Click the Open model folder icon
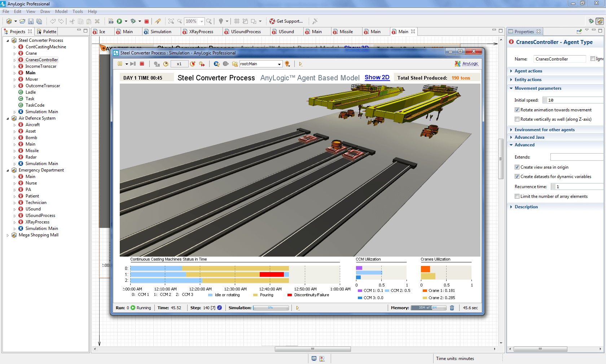Screen dimensions: 606x364 click(x=22, y=21)
